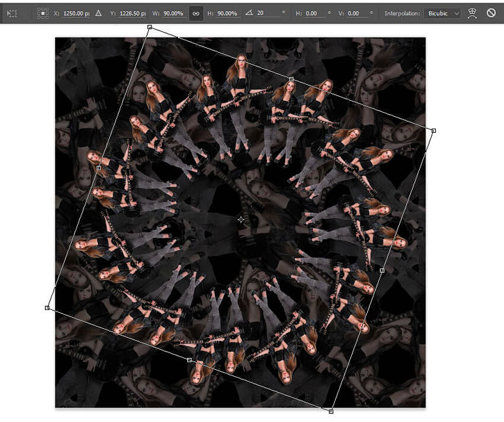The width and height of the screenshot is (504, 422).
Task: Toggle relative positioning triangle icon
Action: (98, 13)
